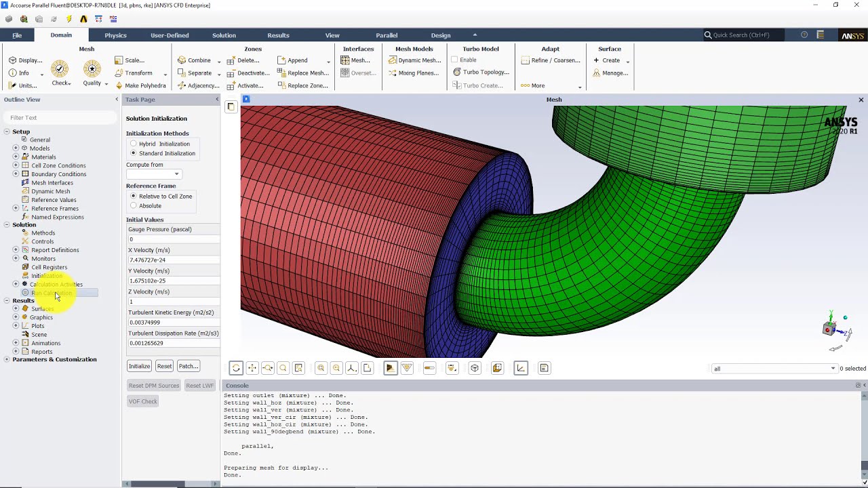The image size is (868, 488).
Task: Switch to the Physics ribbon tab
Action: (115, 35)
